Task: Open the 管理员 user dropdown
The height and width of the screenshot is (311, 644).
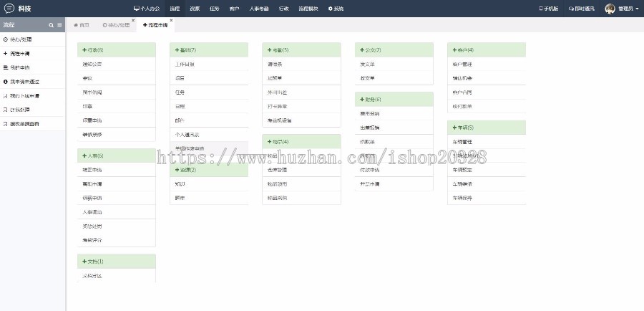Action: point(628,9)
